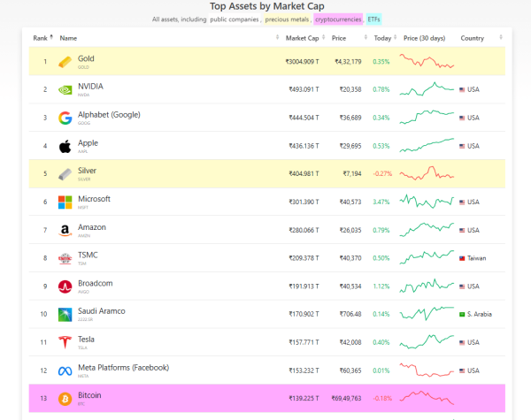Open the Silver asset name link

click(87, 171)
